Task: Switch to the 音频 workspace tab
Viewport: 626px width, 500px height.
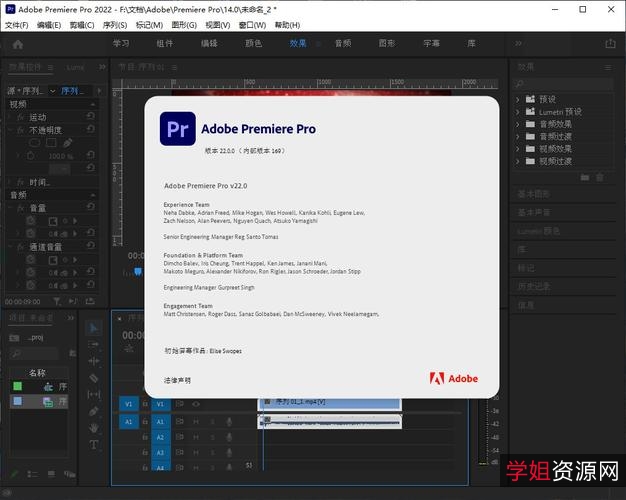Action: pyautogui.click(x=343, y=43)
